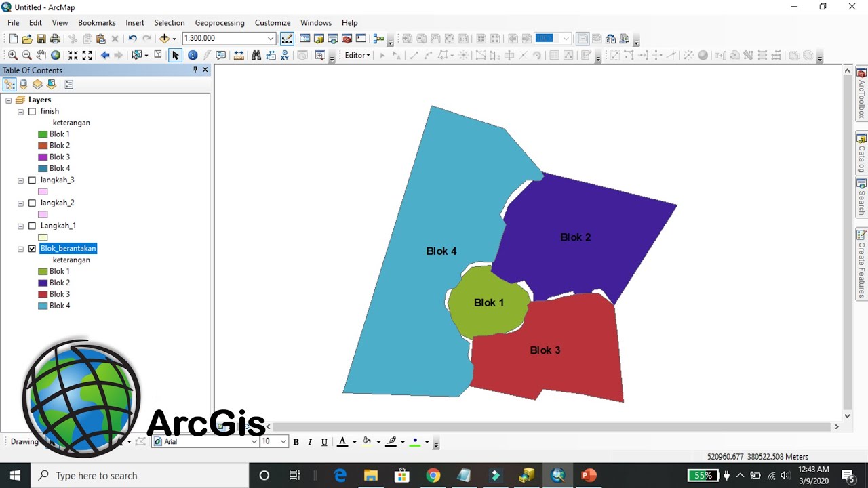The height and width of the screenshot is (488, 868).
Task: Select the Zoom In tool
Action: (x=13, y=56)
